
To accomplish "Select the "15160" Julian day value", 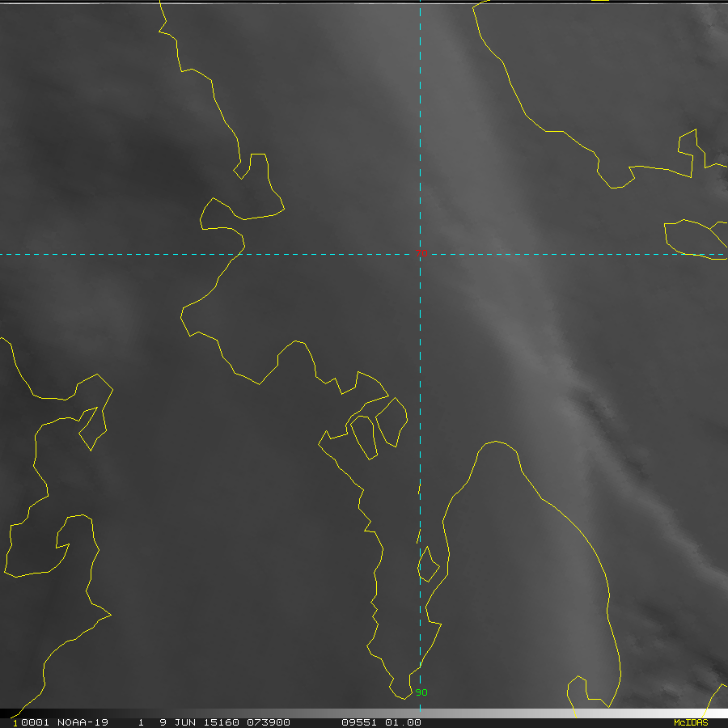I will pos(221,722).
